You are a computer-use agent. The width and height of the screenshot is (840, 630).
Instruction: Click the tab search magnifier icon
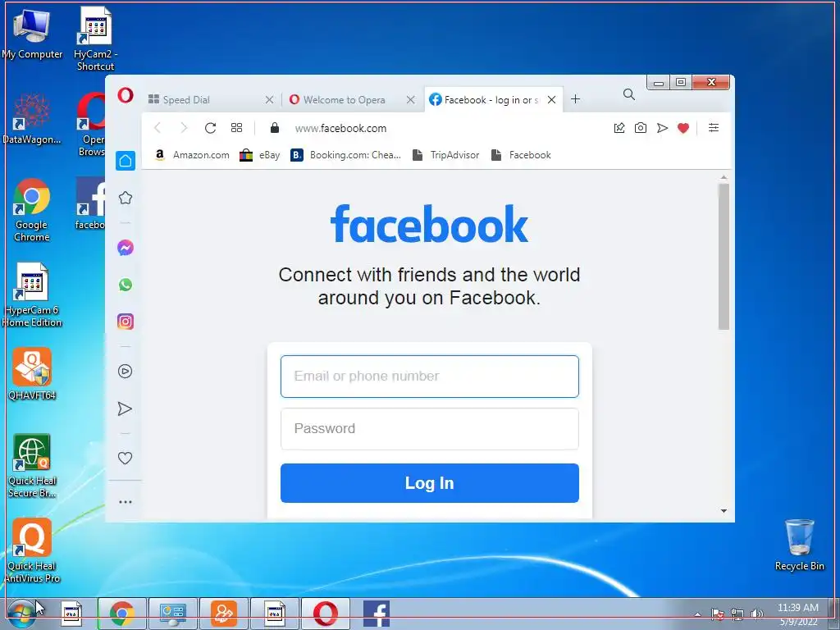click(x=629, y=95)
